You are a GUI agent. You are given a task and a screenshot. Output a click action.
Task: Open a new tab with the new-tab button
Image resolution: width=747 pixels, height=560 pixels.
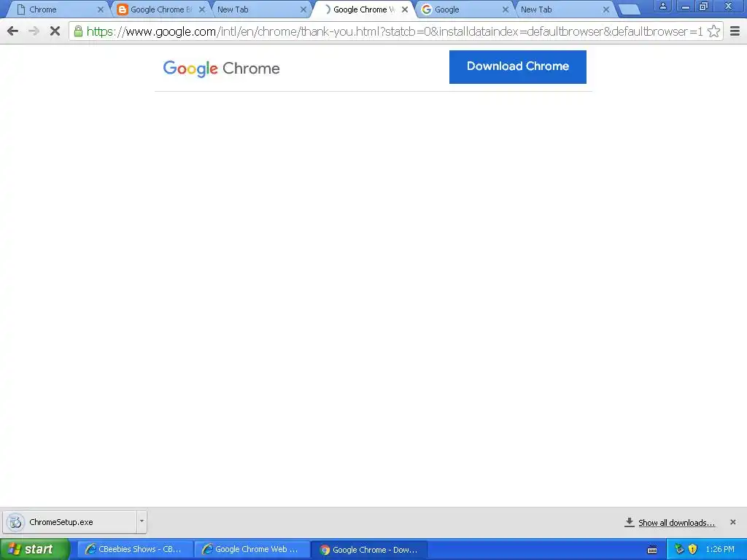tap(629, 9)
